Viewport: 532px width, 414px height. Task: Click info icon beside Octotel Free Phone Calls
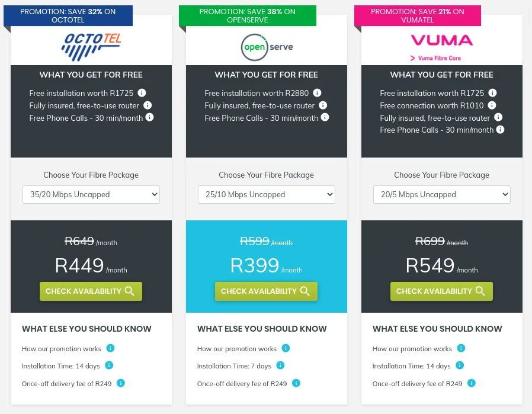pyautogui.click(x=150, y=117)
